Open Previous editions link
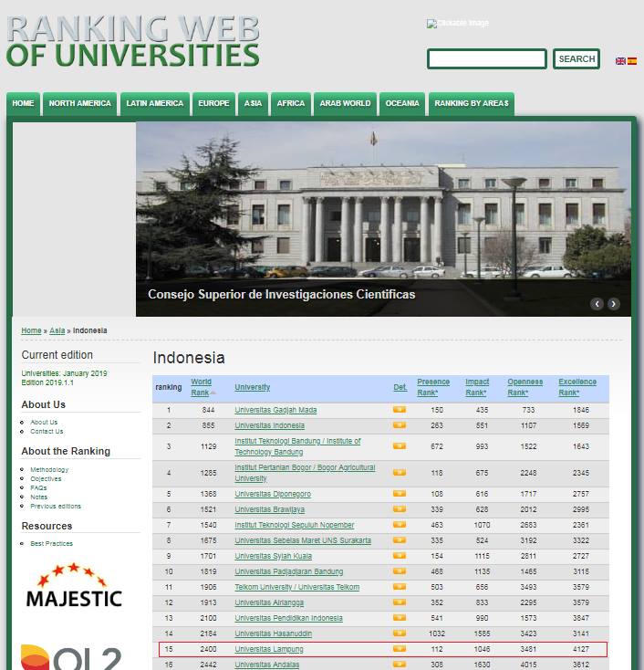 coord(56,506)
